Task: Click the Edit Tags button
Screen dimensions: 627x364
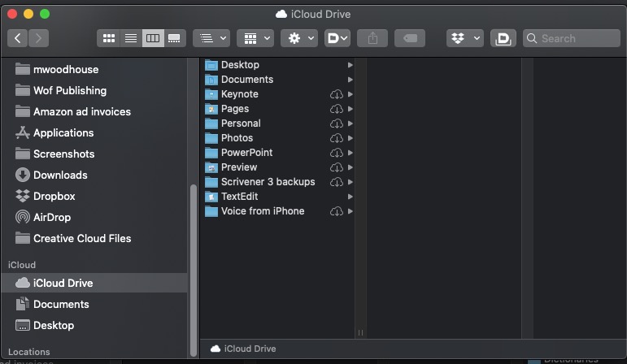Action: [410, 38]
